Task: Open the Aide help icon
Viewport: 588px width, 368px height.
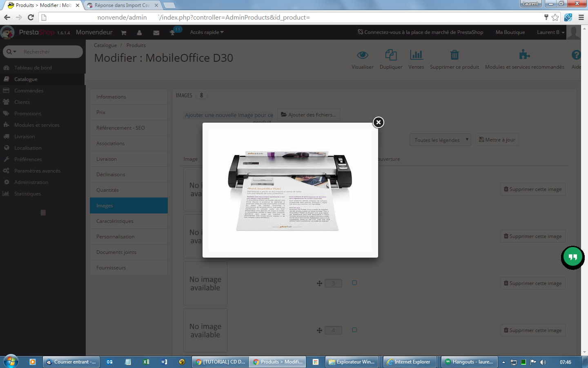Action: 576,55
